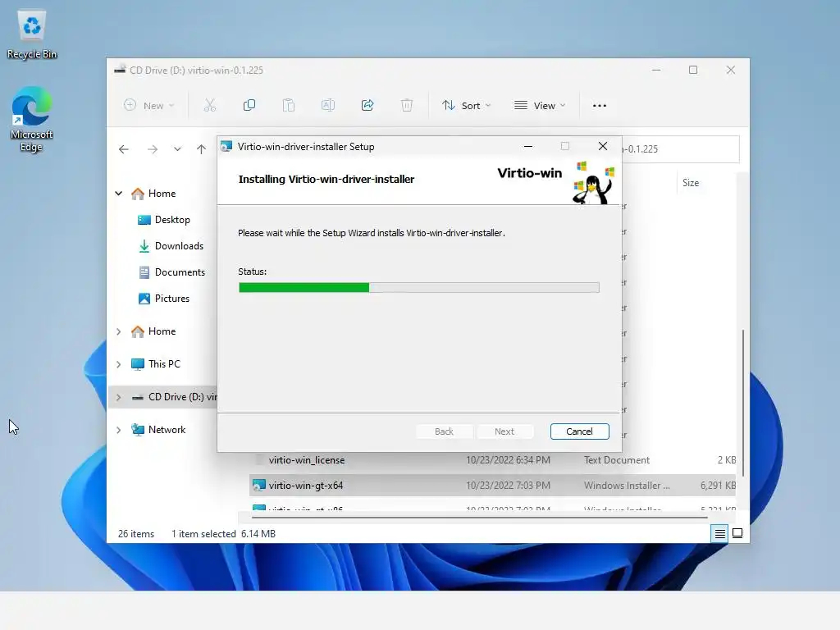The image size is (840, 630).
Task: Click the Cut scissors icon in Explorer toolbar
Action: (209, 106)
